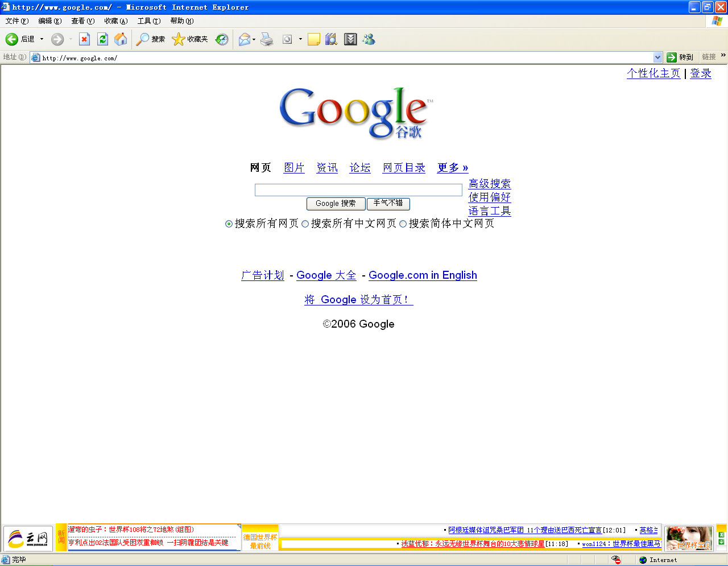Click into the Google search text box
The image size is (728, 566).
(x=358, y=190)
